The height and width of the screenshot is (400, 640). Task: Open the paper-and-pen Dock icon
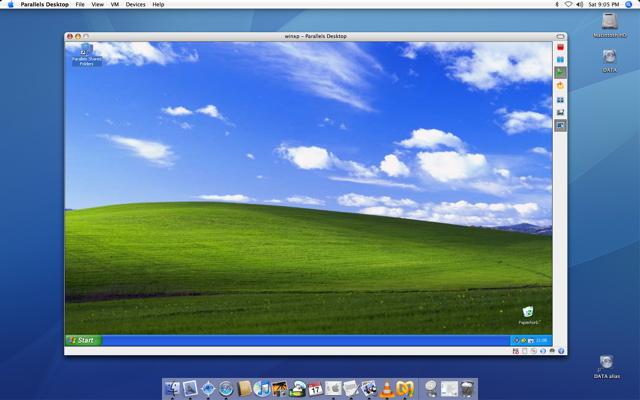click(351, 389)
